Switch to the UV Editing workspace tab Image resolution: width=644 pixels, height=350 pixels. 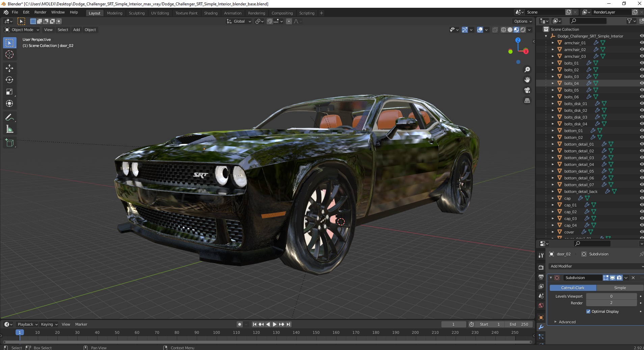click(160, 13)
